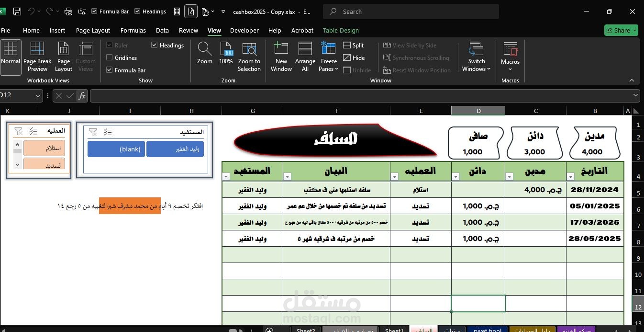Open the Review tab
The width and height of the screenshot is (644, 332).
pos(189,30)
